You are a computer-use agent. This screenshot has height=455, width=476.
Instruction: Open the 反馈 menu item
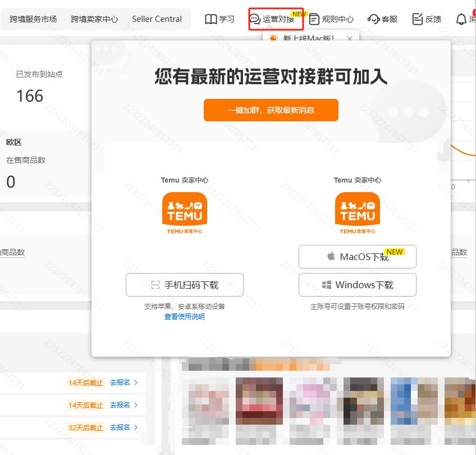[x=427, y=19]
